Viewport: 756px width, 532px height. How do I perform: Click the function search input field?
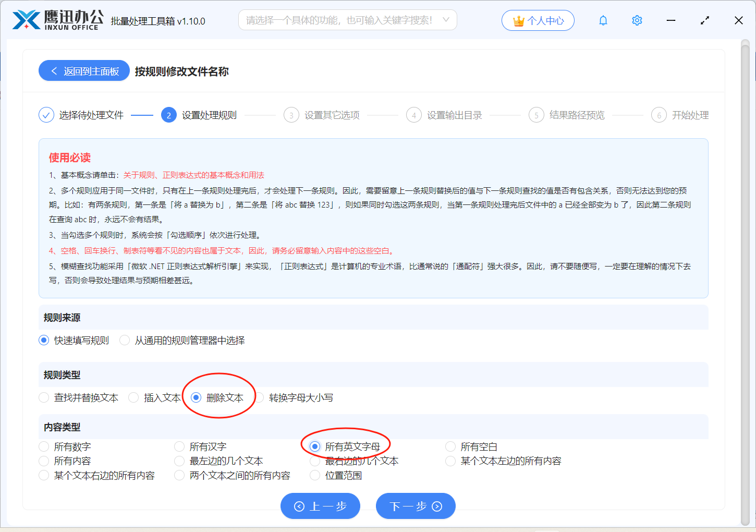348,20
